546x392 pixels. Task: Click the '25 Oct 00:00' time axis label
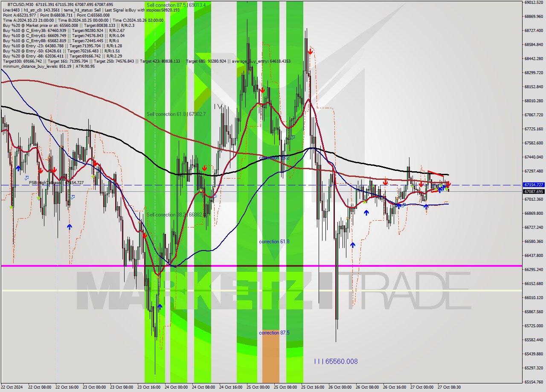[x=258, y=387]
